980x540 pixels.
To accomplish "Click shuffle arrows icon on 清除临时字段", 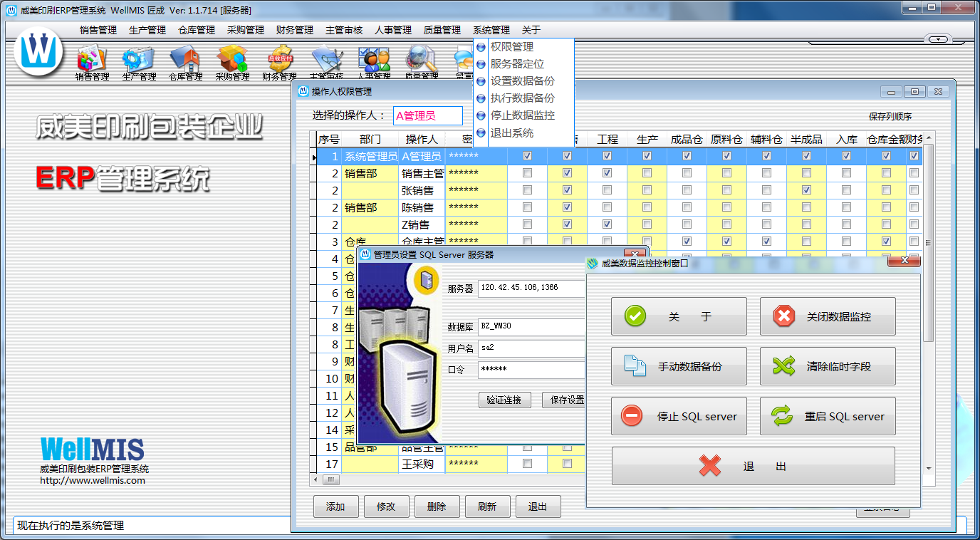I will coord(784,366).
